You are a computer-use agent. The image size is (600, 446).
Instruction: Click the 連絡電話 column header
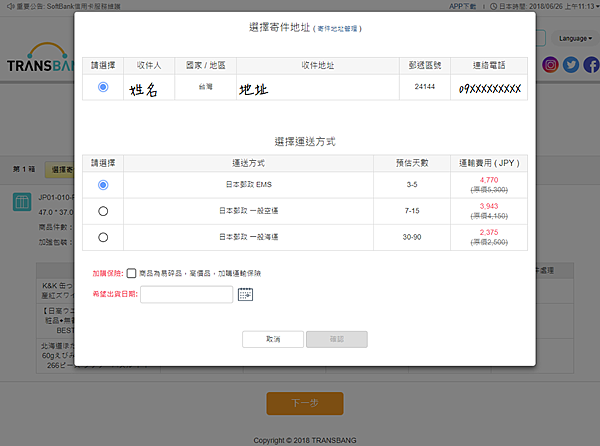coord(489,65)
